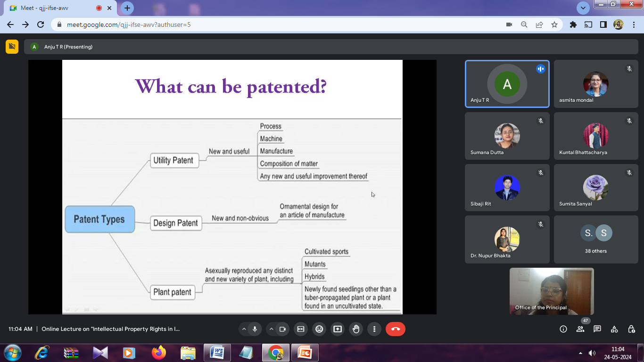This screenshot has width=644, height=362.
Task: Open a new Chrome tab with plus button
Action: pyautogui.click(x=127, y=8)
